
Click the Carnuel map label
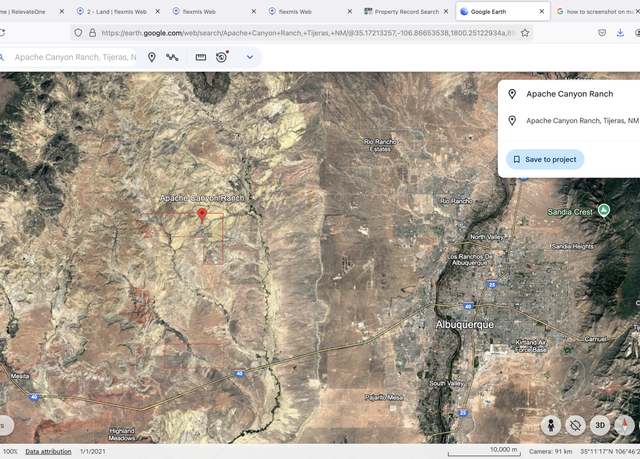596,339
